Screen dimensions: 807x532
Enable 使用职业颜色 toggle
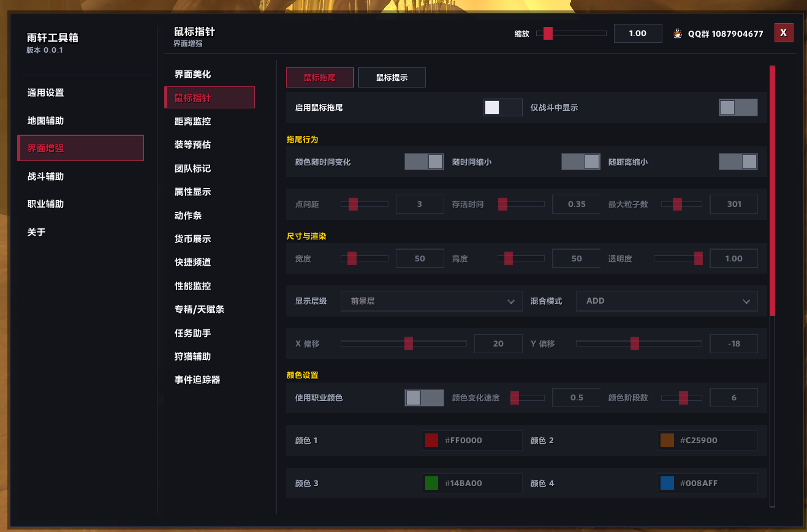424,398
